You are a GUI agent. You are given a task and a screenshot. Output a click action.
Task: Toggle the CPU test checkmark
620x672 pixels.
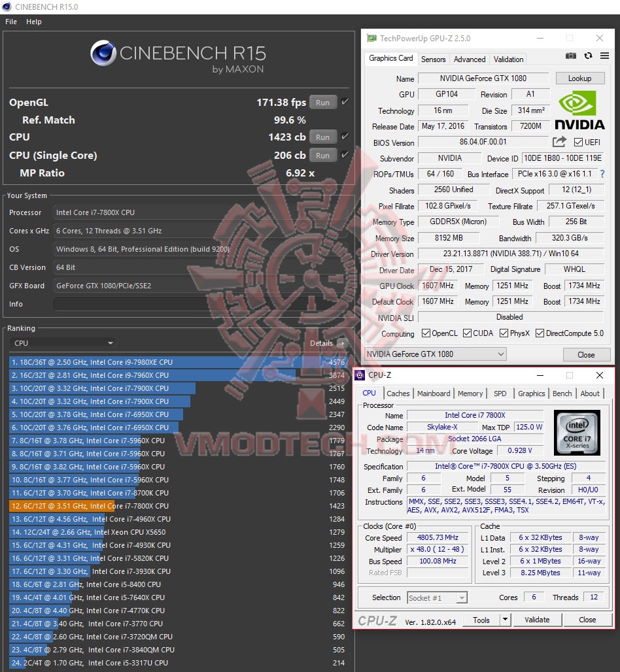[x=344, y=137]
